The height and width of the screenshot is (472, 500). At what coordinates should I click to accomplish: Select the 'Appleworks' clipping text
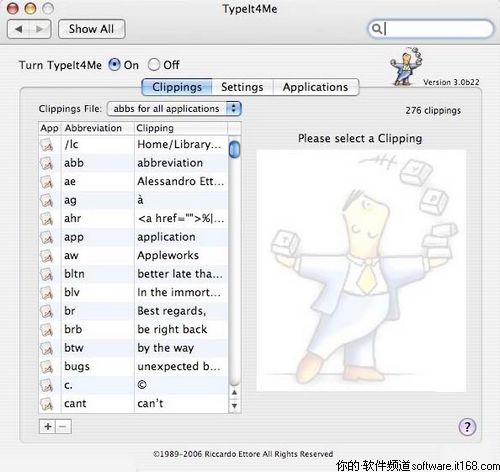168,255
